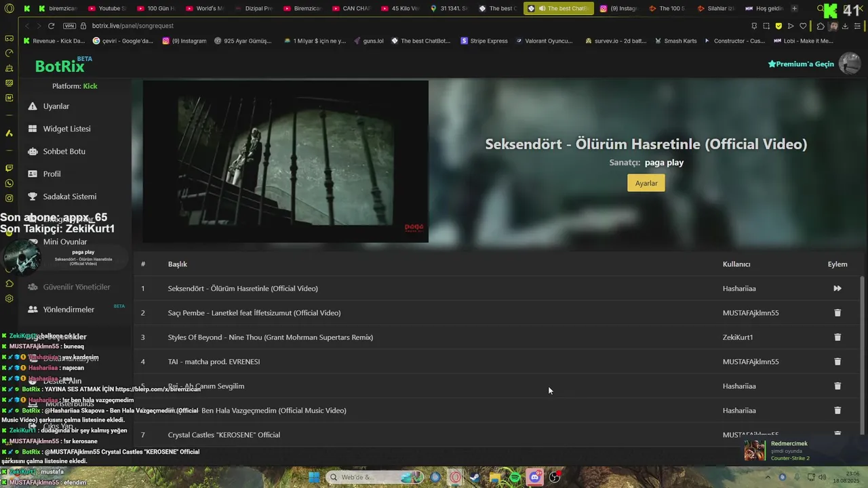Click browser reload button
The height and width of the screenshot is (488, 868).
[51, 26]
